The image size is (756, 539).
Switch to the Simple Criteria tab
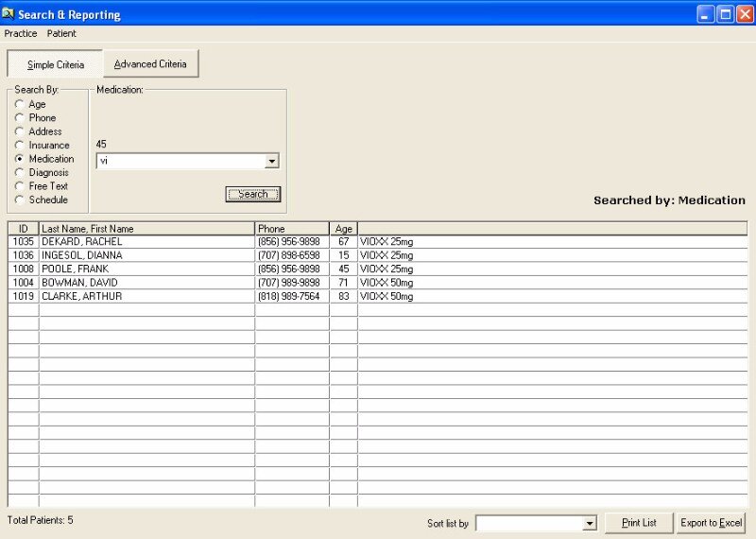55,65
